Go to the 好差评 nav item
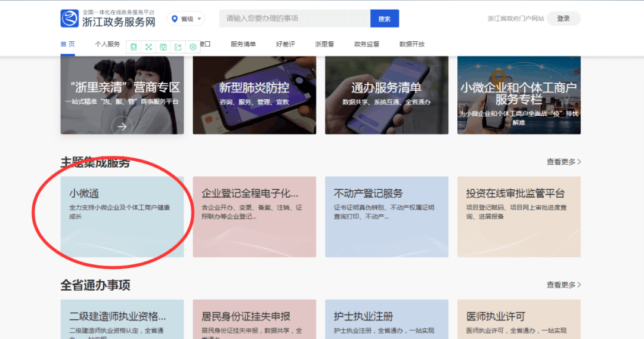 pyautogui.click(x=285, y=44)
